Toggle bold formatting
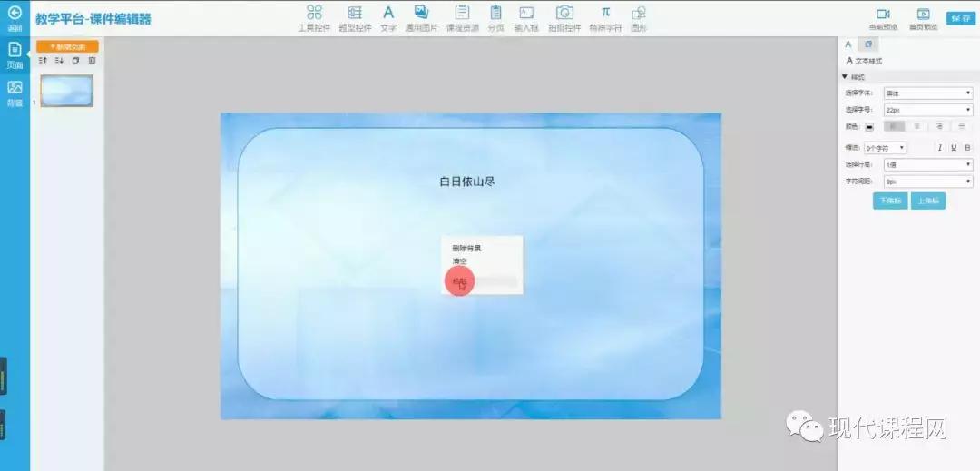 point(968,148)
